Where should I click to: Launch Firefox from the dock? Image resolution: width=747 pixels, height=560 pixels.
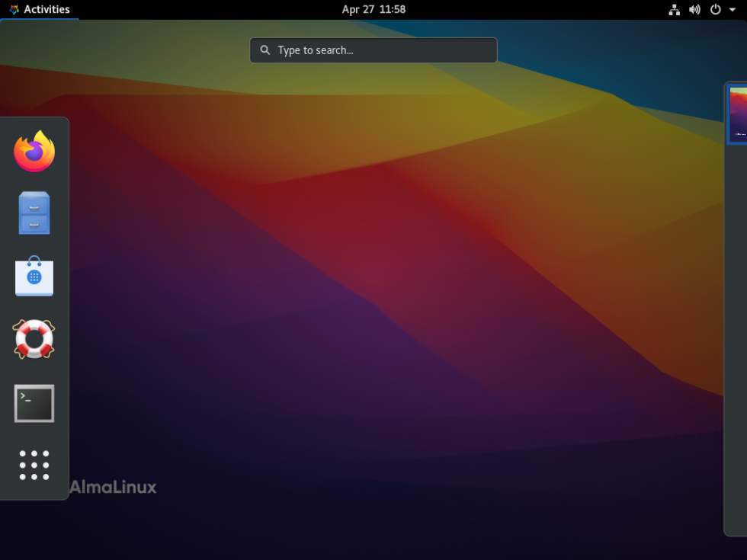[x=34, y=151]
